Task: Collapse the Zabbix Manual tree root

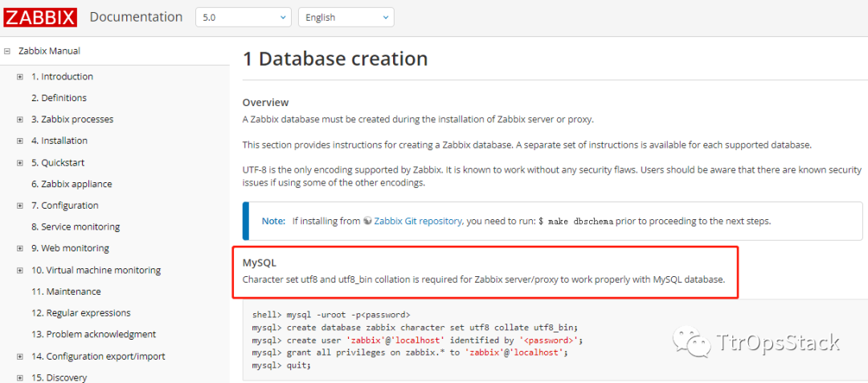Action: click(x=6, y=51)
